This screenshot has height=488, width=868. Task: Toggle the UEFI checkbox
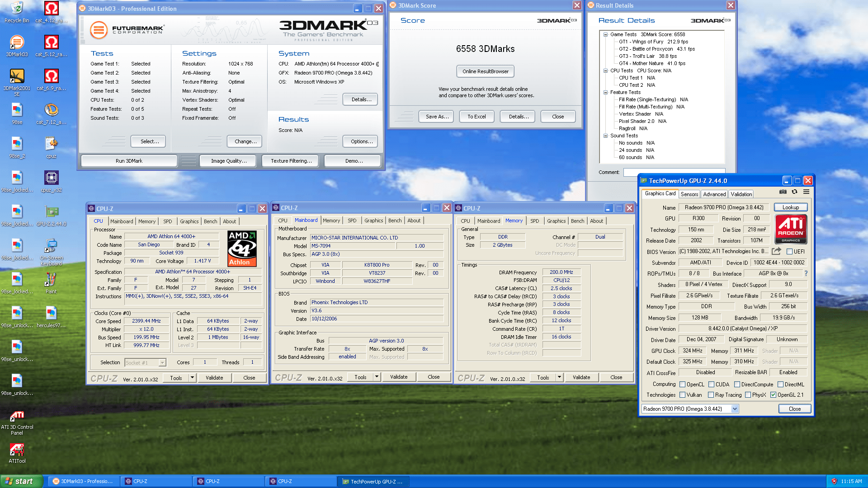[x=789, y=252]
